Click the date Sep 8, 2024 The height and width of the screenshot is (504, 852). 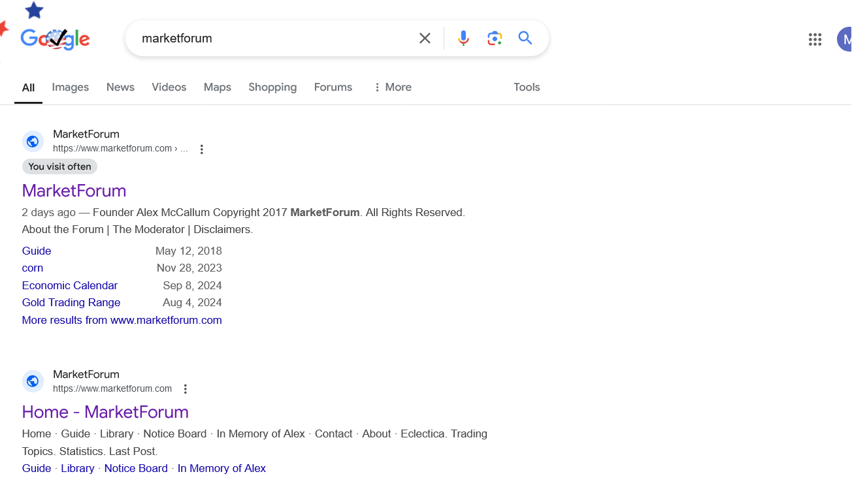[193, 285]
